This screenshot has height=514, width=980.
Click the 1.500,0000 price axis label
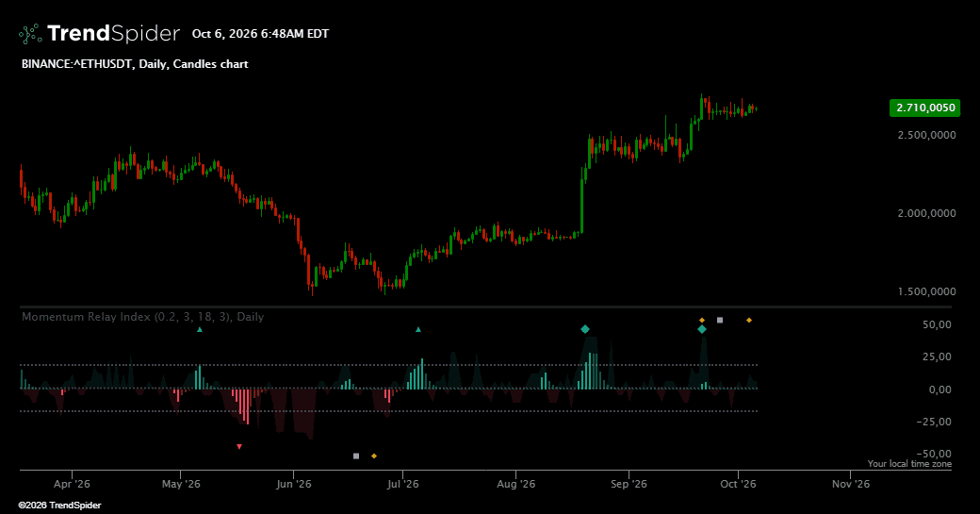pyautogui.click(x=926, y=291)
